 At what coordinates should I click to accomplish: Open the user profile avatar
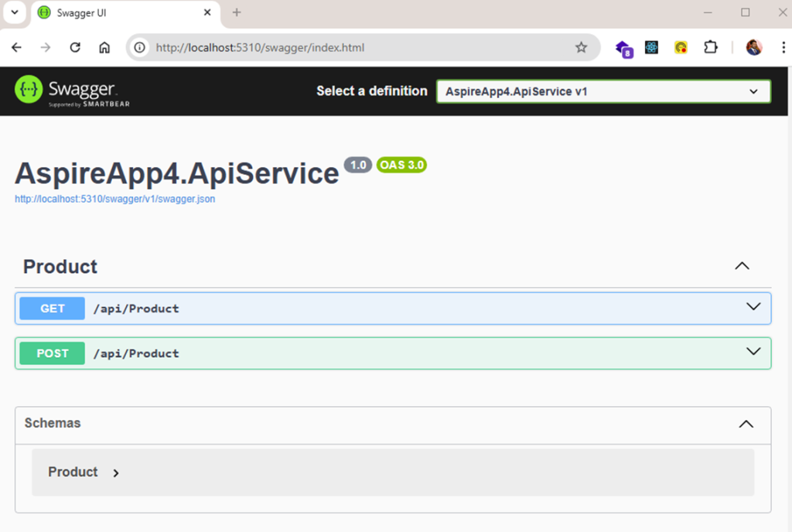(x=753, y=47)
